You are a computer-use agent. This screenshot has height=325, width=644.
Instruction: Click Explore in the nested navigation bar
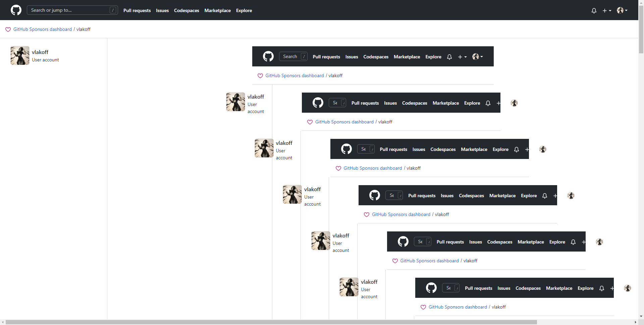(x=433, y=57)
